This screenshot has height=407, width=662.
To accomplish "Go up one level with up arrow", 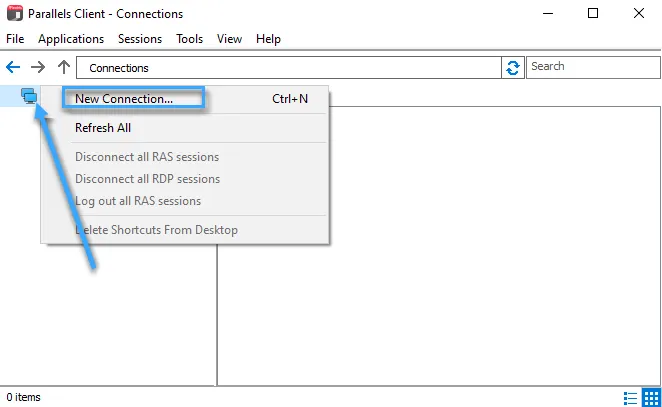I will pyautogui.click(x=64, y=67).
